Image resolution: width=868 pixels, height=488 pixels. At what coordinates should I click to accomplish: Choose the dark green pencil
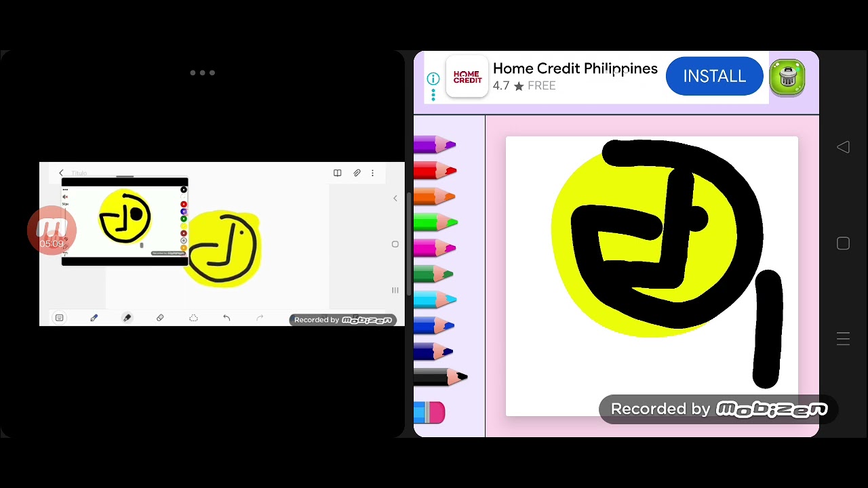click(433, 274)
